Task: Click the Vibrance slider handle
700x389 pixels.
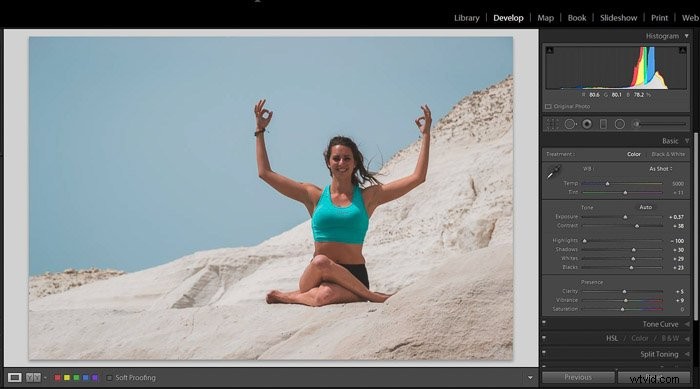Action: pyautogui.click(x=626, y=301)
